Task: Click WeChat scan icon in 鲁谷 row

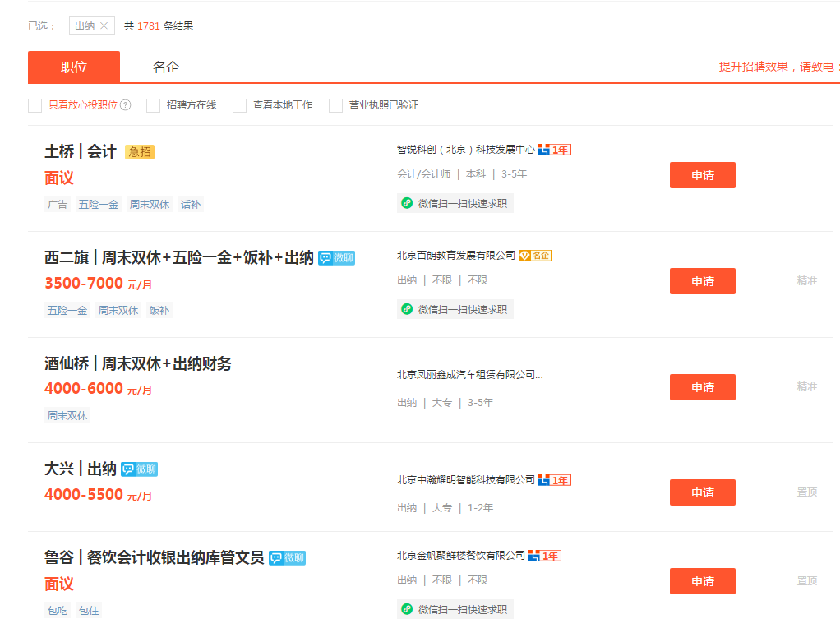Action: [x=407, y=609]
